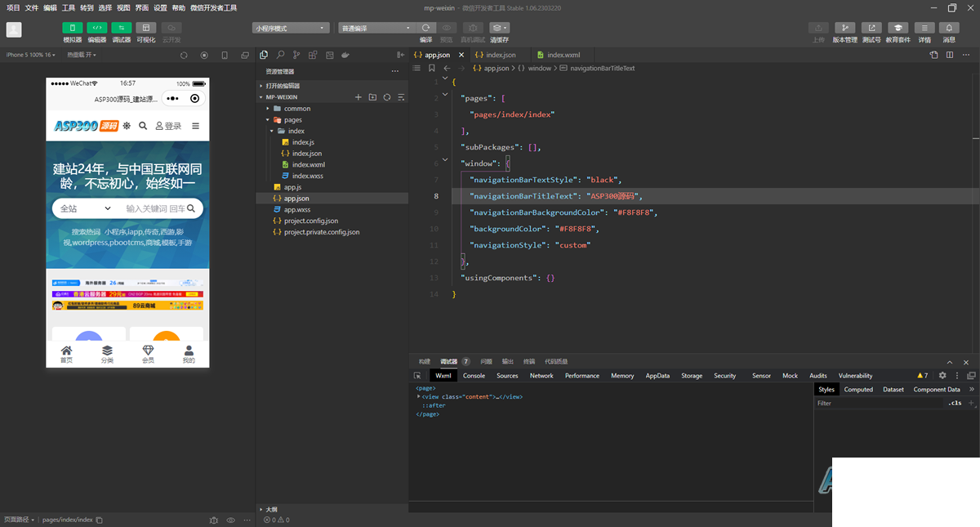Open the Explorer files icon in sidebar

click(x=264, y=55)
